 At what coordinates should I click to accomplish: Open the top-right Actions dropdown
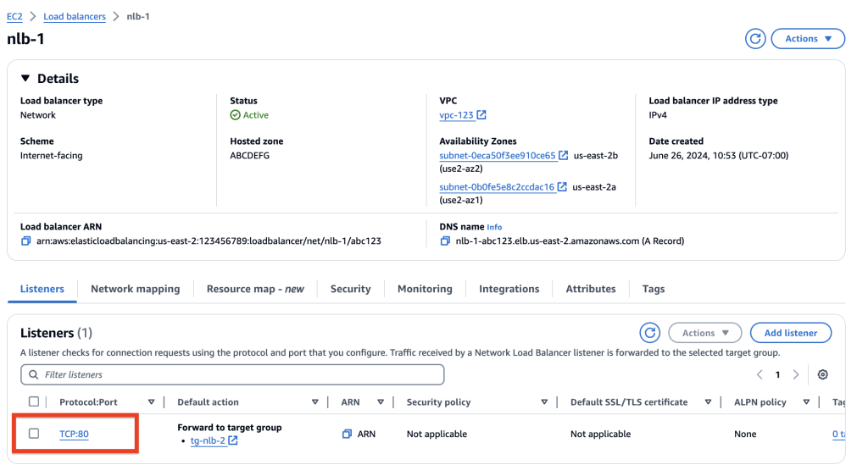808,39
